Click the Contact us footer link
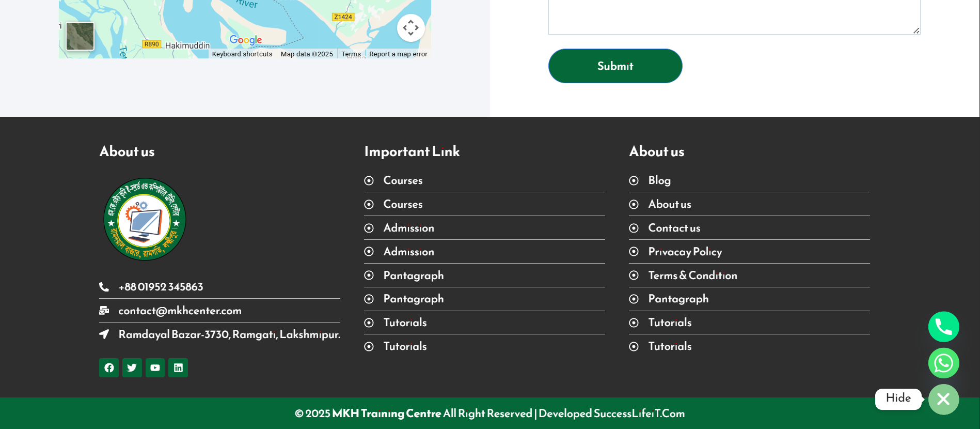980x429 pixels. [674, 228]
